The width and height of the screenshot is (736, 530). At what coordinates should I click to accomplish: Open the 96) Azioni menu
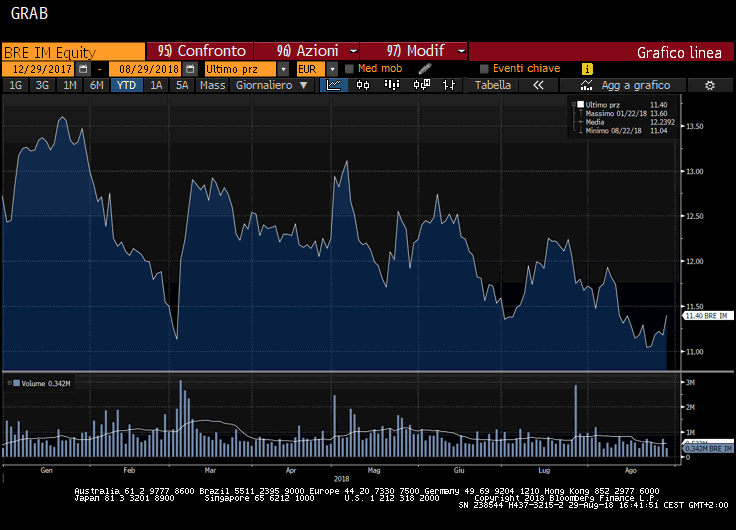(307, 51)
